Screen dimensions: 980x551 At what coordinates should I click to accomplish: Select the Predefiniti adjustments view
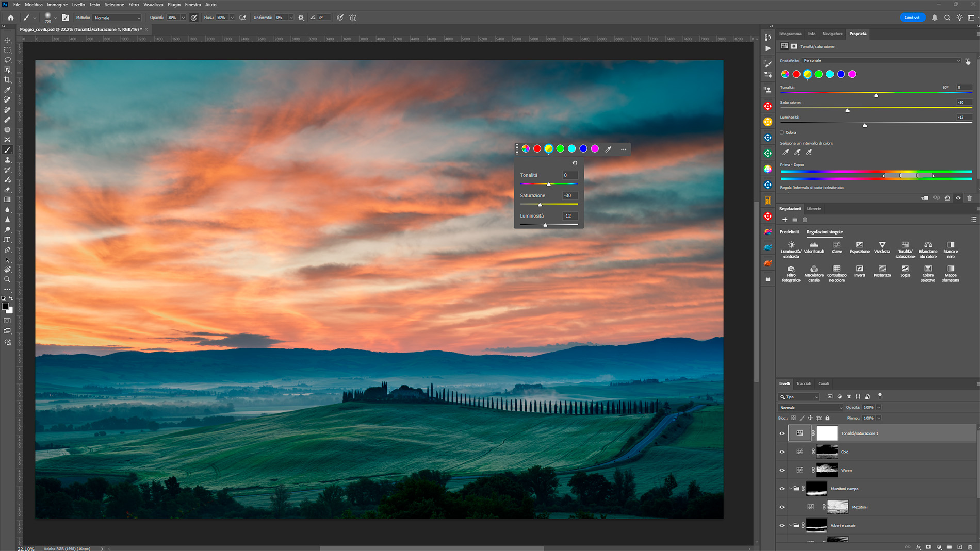pos(789,232)
